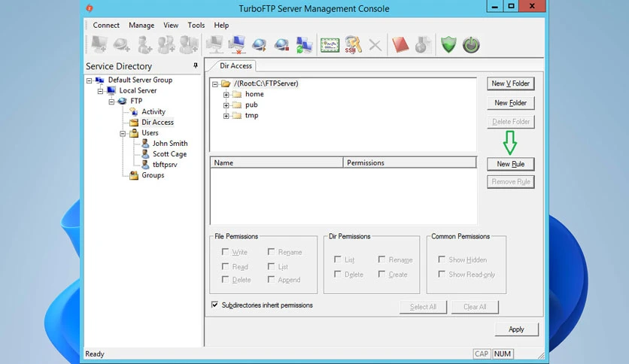Click the connect to server monitor icon

(x=214, y=44)
